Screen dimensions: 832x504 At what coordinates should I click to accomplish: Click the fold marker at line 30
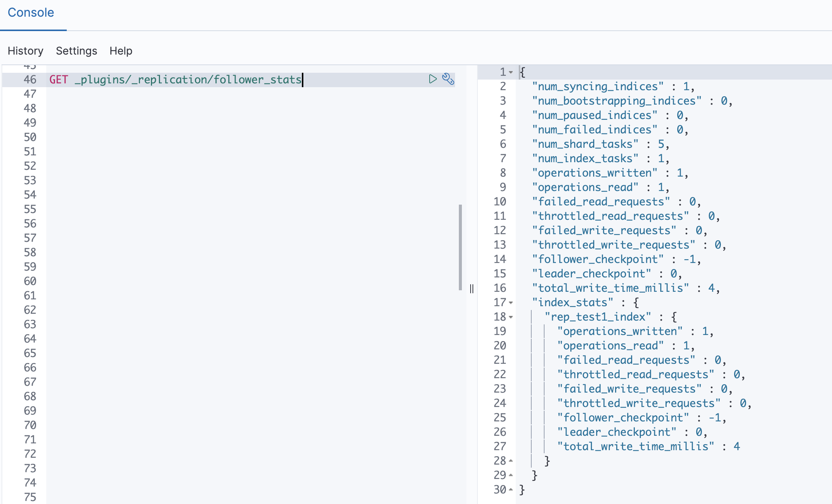click(511, 490)
